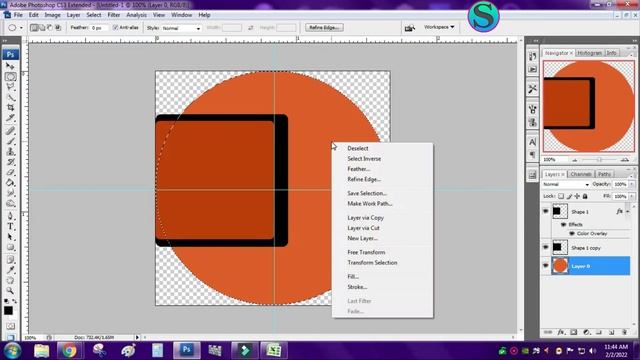Select the Pen tool

pyautogui.click(x=10, y=216)
